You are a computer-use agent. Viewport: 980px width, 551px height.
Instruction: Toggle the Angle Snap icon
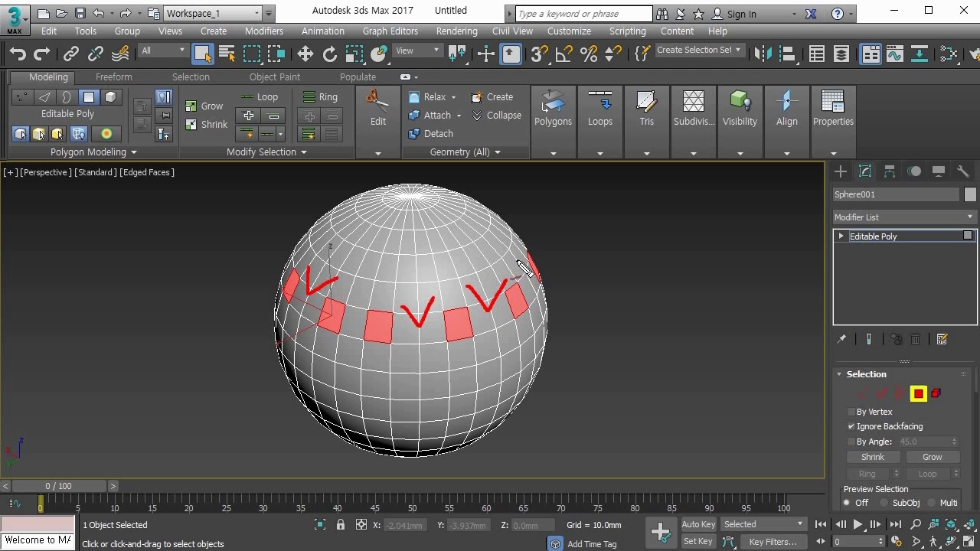[563, 54]
